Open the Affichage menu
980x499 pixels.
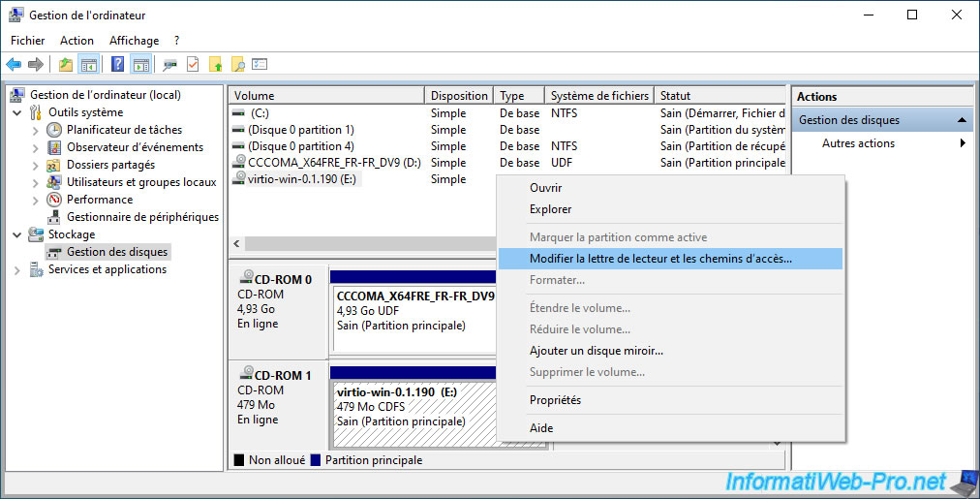click(x=134, y=41)
